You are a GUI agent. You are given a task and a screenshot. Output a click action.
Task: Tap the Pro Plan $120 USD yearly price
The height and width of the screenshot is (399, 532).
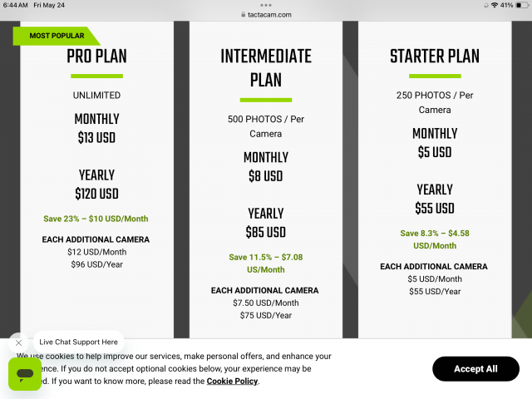pos(96,194)
